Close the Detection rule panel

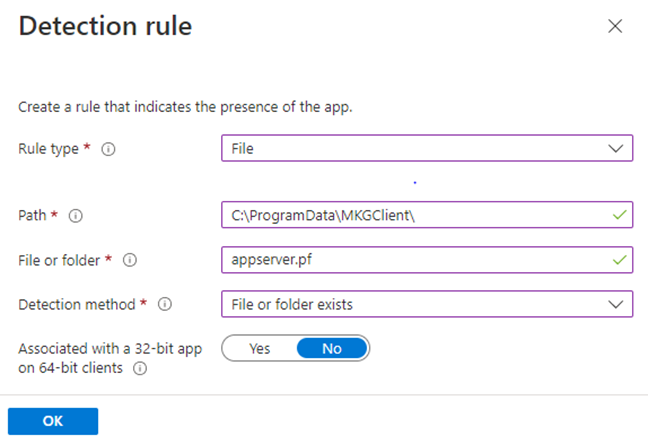click(x=615, y=27)
